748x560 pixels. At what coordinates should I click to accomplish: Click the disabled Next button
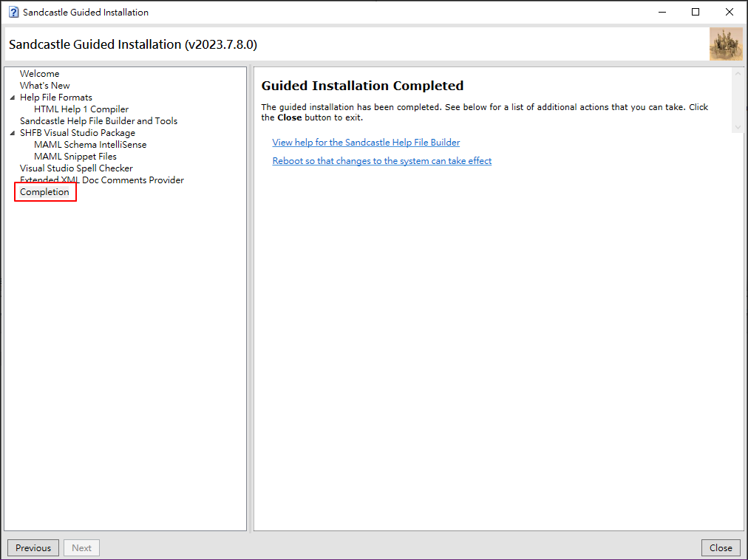point(81,547)
